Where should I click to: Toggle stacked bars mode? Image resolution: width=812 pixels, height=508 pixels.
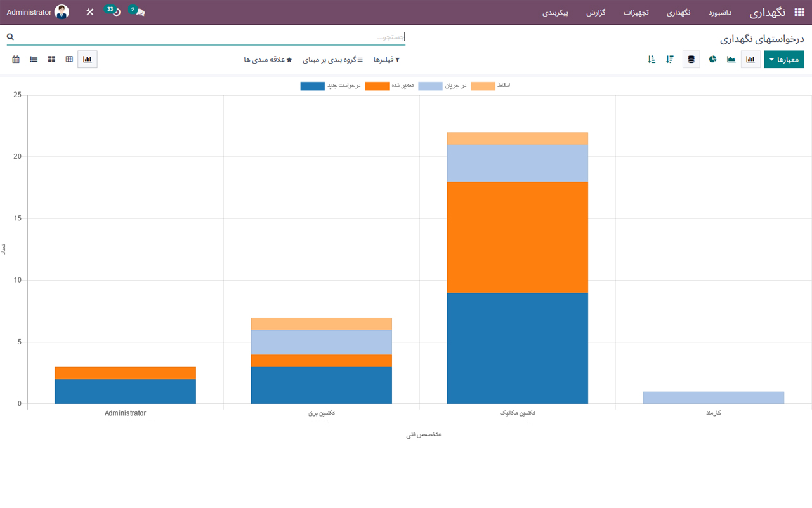(691, 59)
